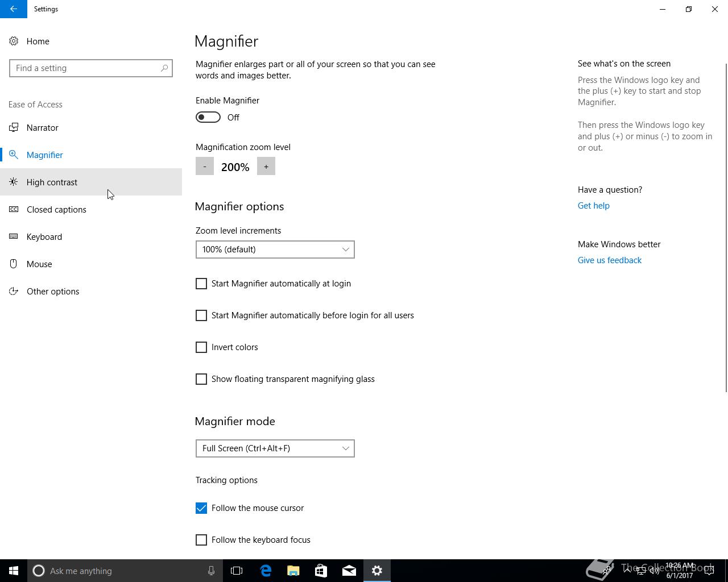The width and height of the screenshot is (728, 582).
Task: Click the Ask me anything search box
Action: coord(125,571)
